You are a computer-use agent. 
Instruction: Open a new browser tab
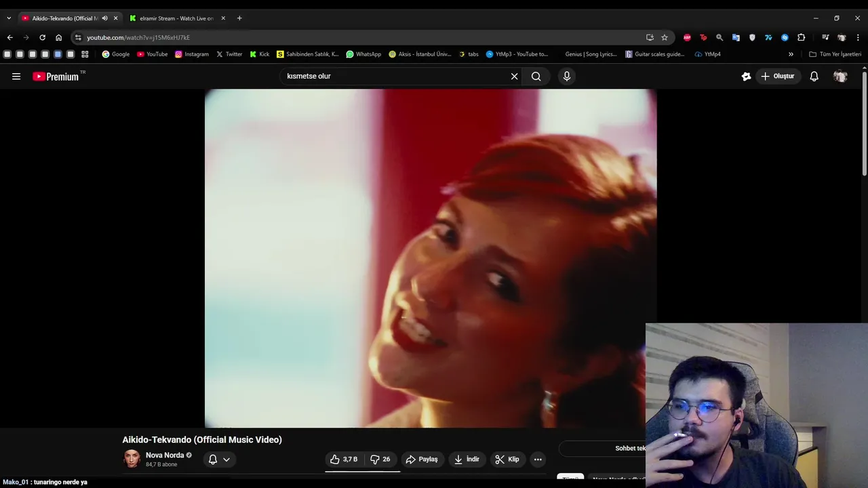click(239, 18)
